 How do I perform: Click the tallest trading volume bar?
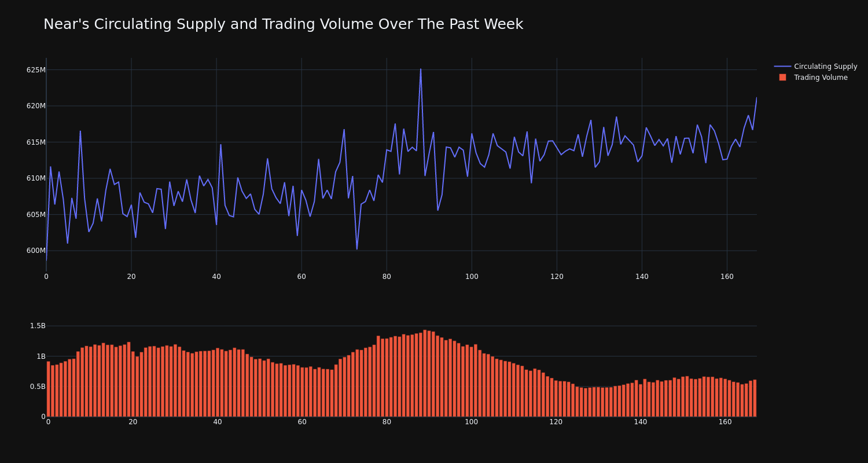pyautogui.click(x=425, y=373)
